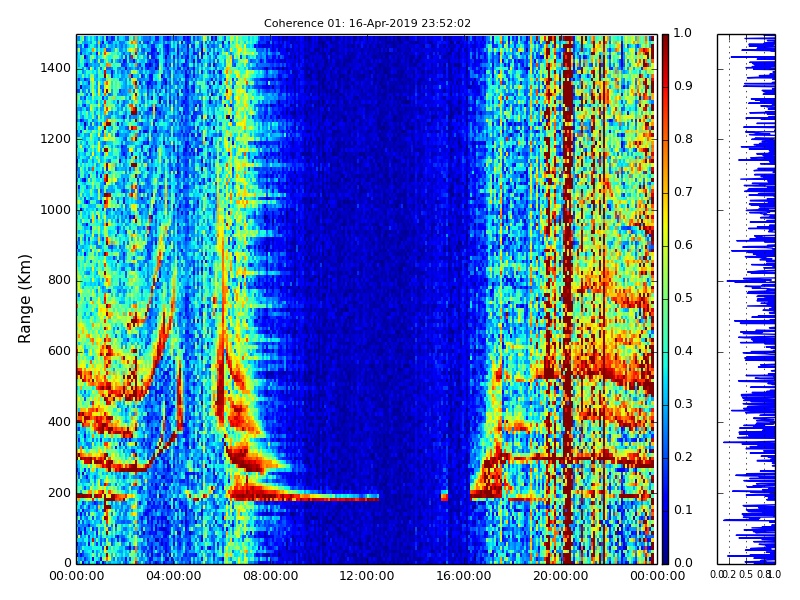Click the 0.5 colorbar scale label
800x600 pixels.
pyautogui.click(x=683, y=298)
